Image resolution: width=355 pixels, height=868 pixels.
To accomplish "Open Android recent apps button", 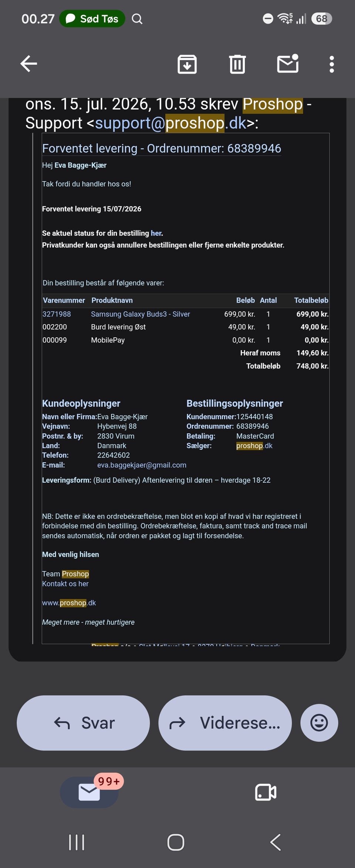I will [77, 842].
